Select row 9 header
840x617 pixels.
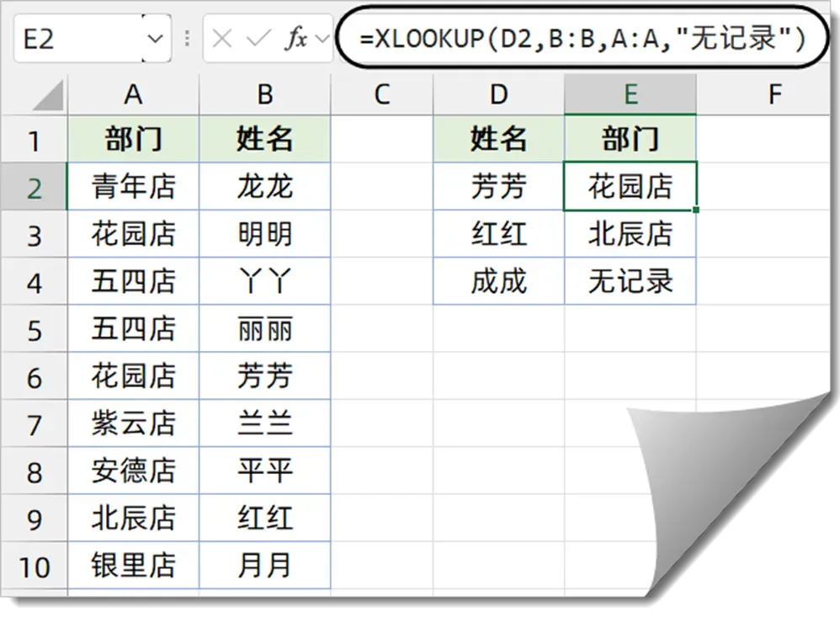(35, 518)
